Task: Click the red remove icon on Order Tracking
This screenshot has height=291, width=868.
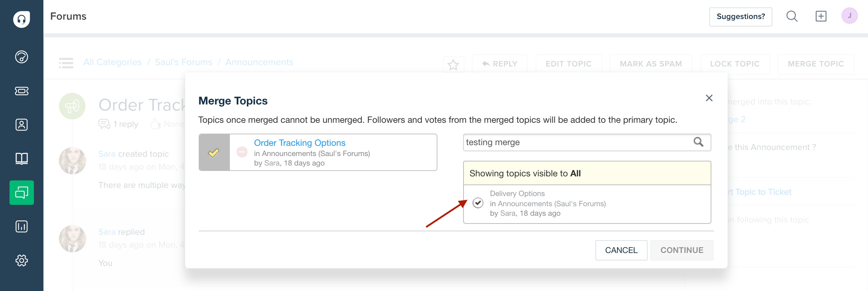Action: tap(242, 152)
